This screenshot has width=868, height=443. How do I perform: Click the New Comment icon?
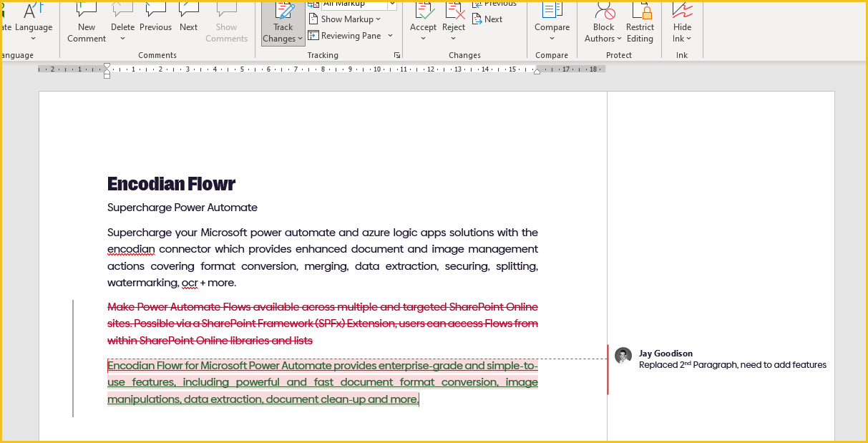point(87,10)
